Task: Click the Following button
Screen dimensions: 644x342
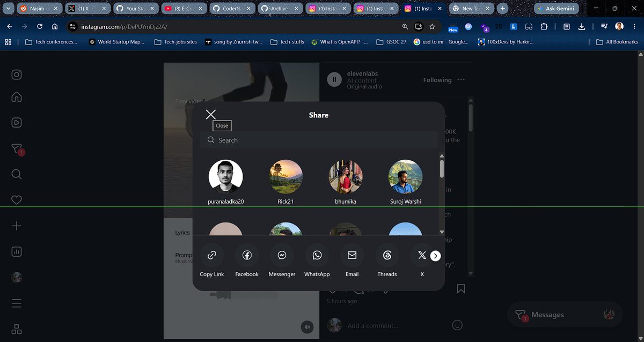Action: [437, 80]
